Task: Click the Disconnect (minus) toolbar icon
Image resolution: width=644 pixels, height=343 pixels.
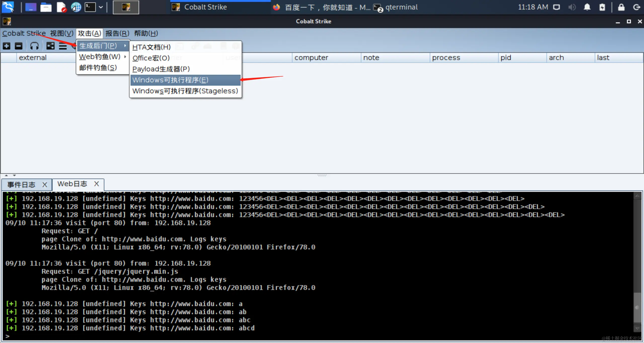Action: (19, 46)
